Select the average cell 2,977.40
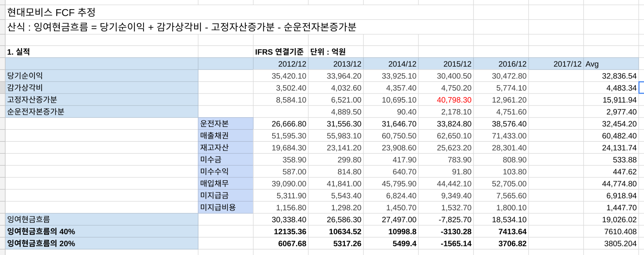This screenshot has height=255, width=644. click(x=611, y=112)
